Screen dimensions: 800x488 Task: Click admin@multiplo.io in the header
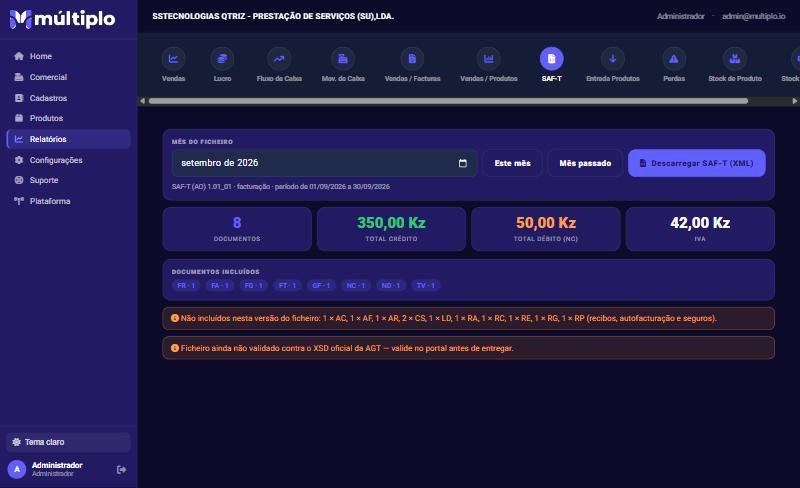(x=754, y=16)
